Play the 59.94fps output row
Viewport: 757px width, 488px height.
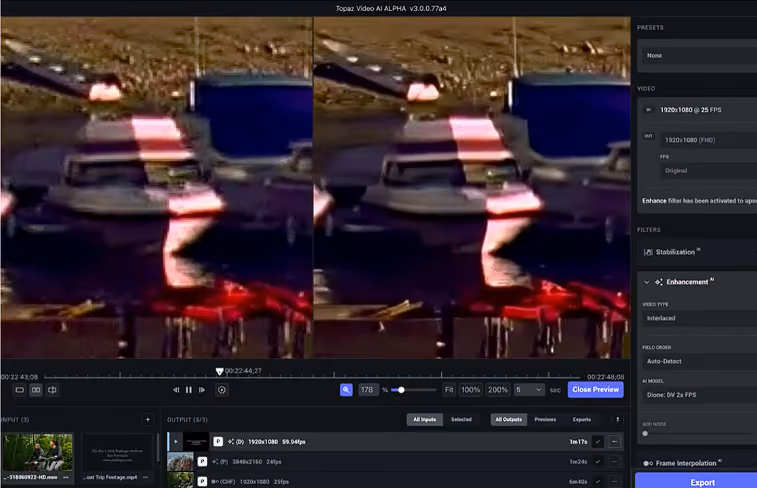(176, 442)
